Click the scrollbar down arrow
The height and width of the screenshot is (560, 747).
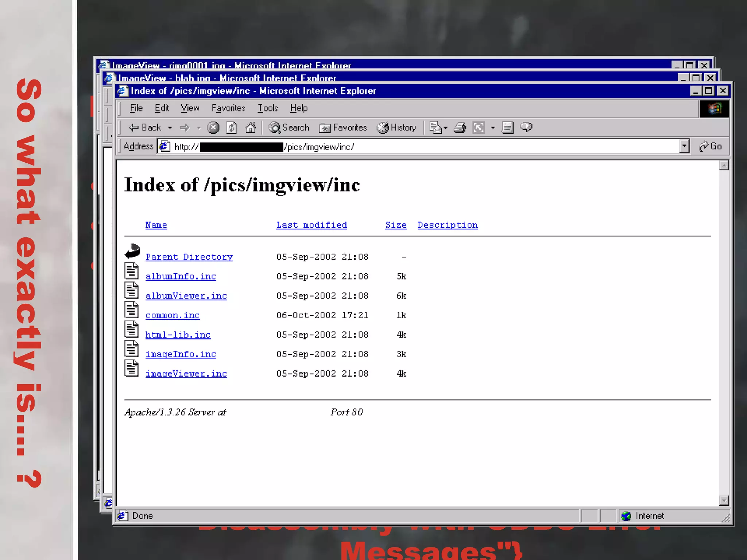[724, 500]
